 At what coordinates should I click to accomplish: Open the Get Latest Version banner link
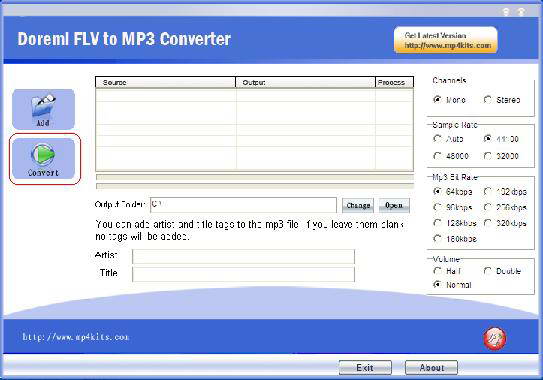click(x=446, y=40)
